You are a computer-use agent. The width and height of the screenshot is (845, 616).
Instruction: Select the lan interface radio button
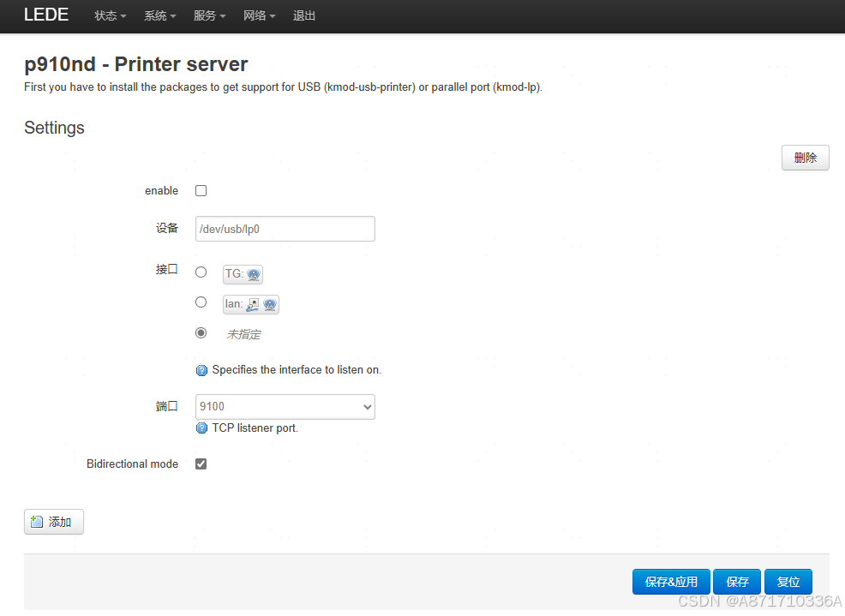[201, 302]
